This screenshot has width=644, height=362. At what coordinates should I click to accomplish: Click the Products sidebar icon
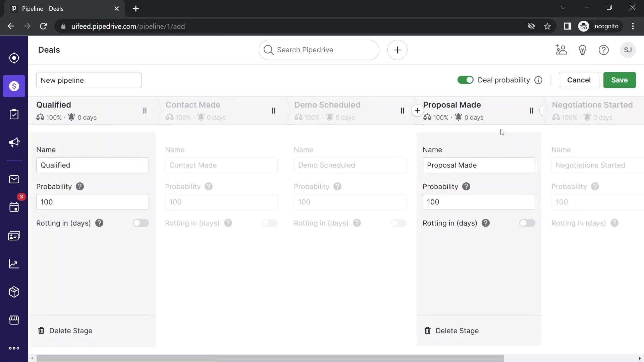(14, 292)
